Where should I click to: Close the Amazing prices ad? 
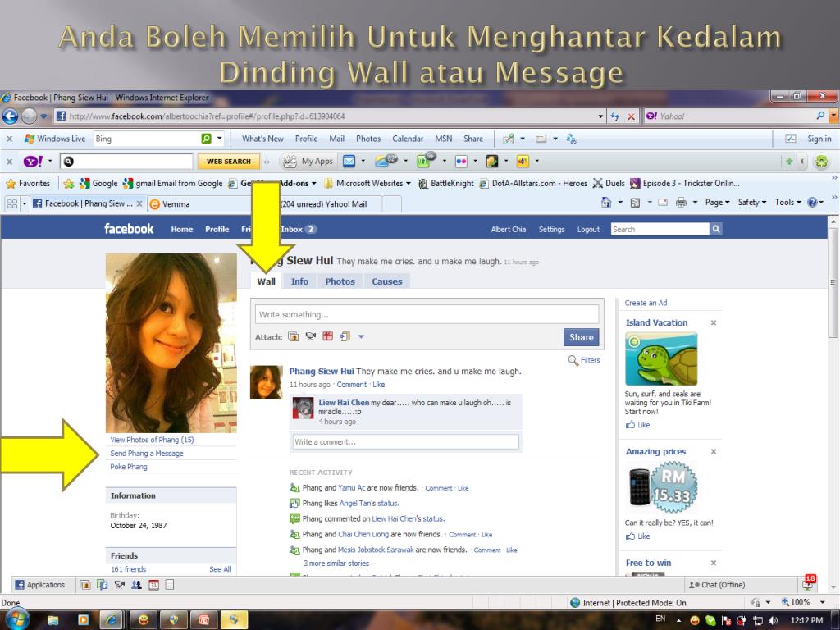pyautogui.click(x=714, y=452)
